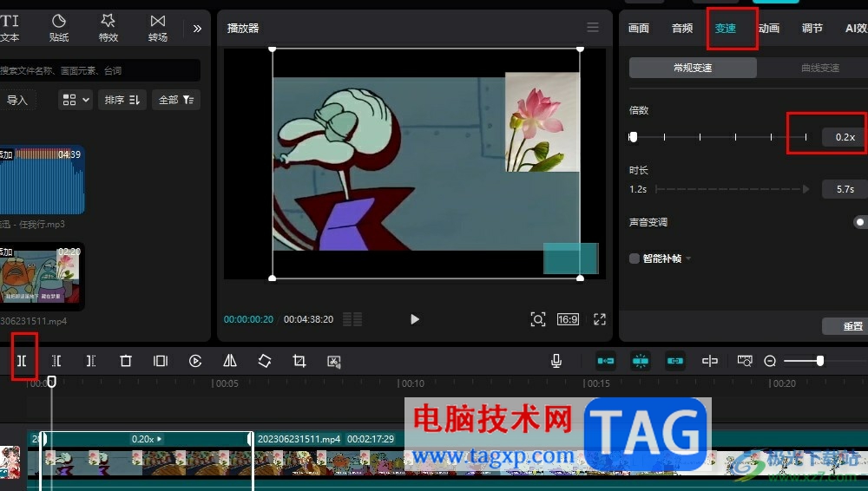Toggle the preview axis icon
868x491 pixels.
point(710,361)
